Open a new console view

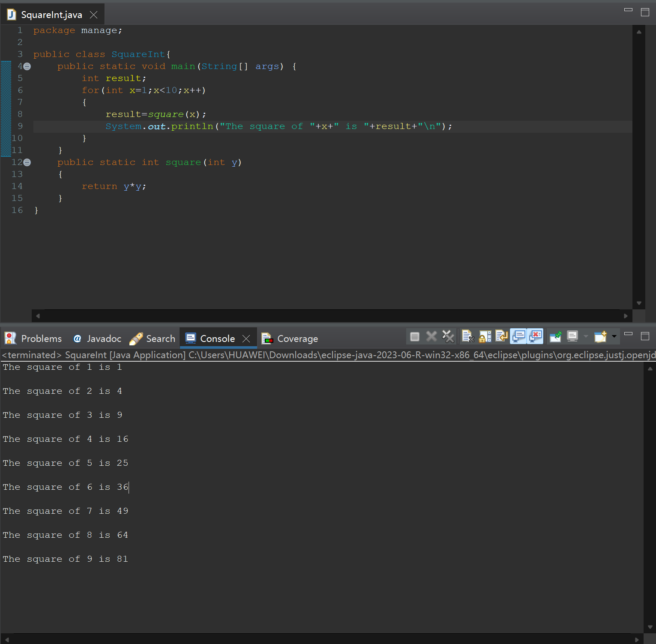(600, 337)
